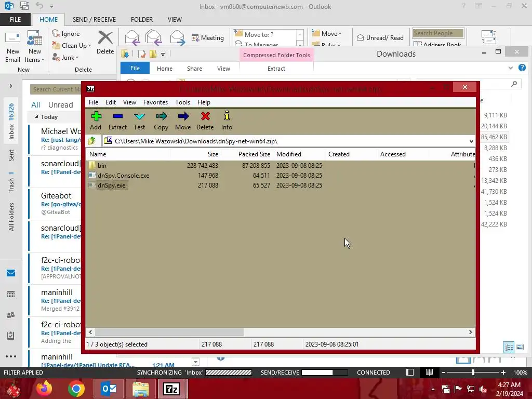Click Ignore in Outlook ribbon
Screen dimensions: 532x399
click(x=66, y=34)
